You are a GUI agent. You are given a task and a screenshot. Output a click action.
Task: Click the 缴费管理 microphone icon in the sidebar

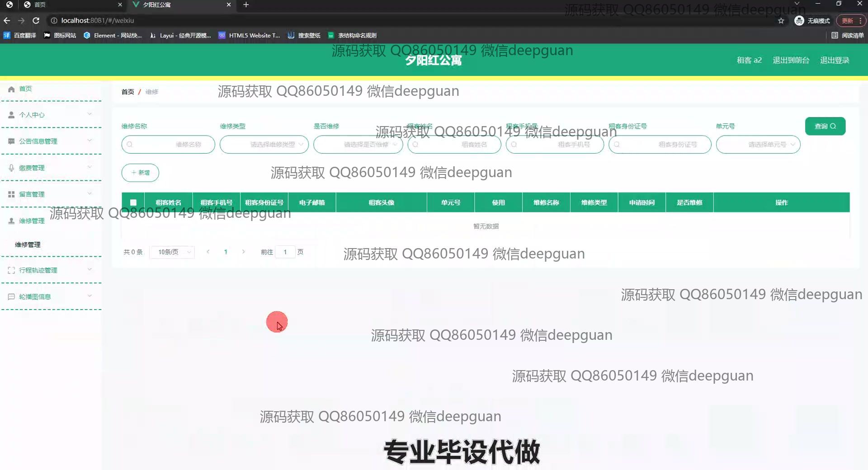(x=11, y=168)
